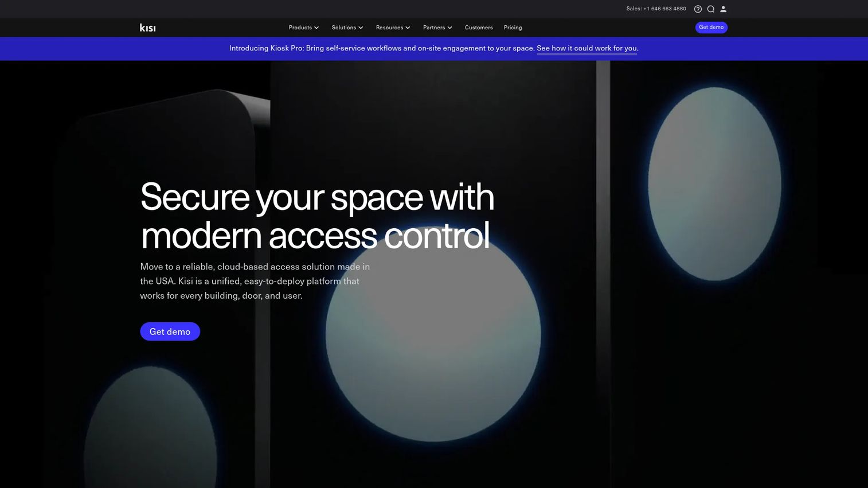Screen dimensions: 868x488
Task: Open the Pricing page
Action: [513, 28]
